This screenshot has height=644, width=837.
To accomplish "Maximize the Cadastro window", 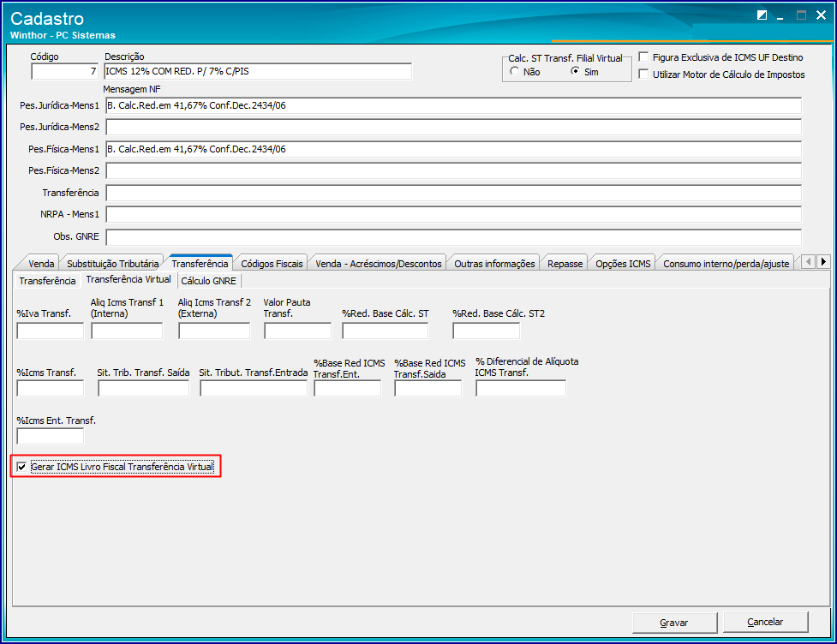I will 801,15.
